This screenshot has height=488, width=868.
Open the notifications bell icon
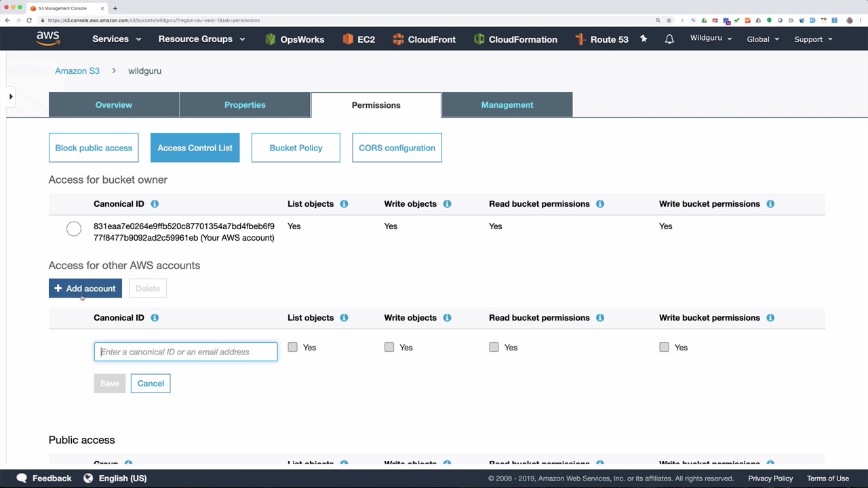(669, 39)
